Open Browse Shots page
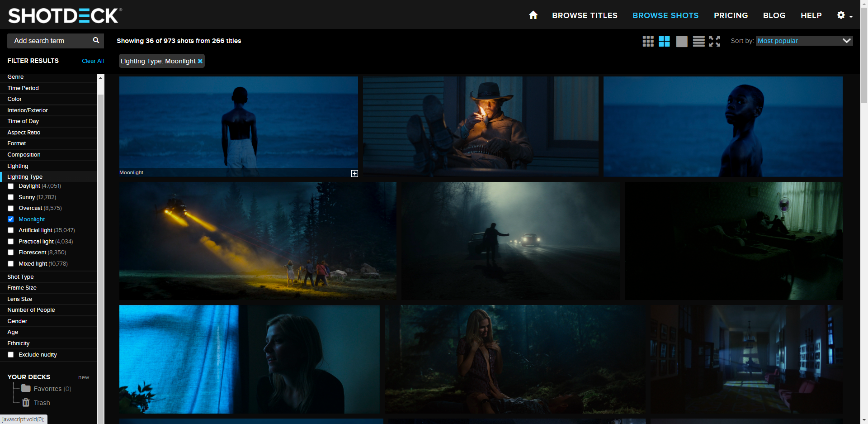The height and width of the screenshot is (424, 868). click(x=665, y=15)
